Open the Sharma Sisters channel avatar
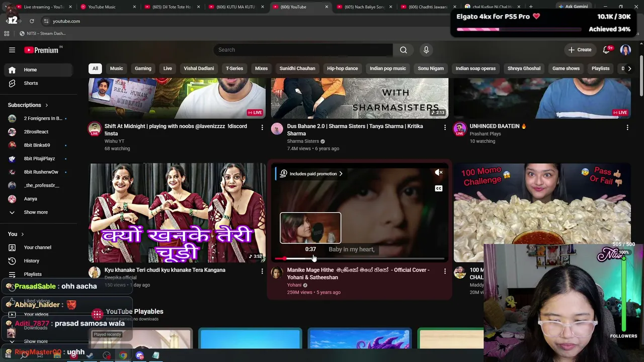 tap(277, 129)
